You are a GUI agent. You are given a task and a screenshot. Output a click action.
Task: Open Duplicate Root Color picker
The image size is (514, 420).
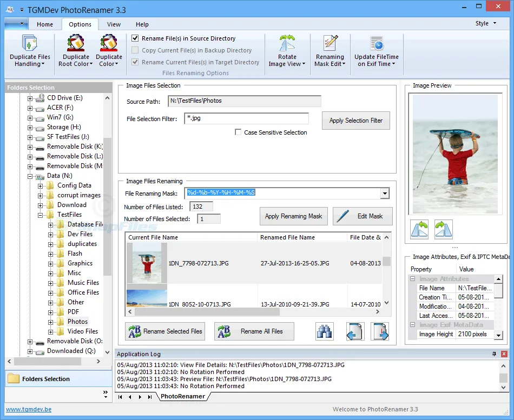tap(76, 51)
